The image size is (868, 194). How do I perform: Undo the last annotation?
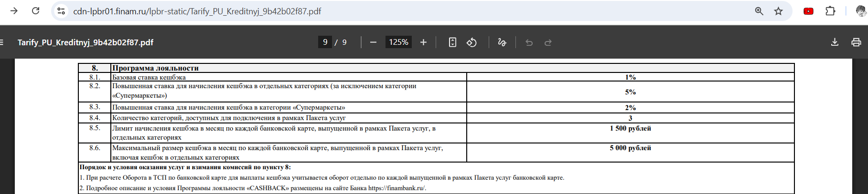(x=529, y=42)
